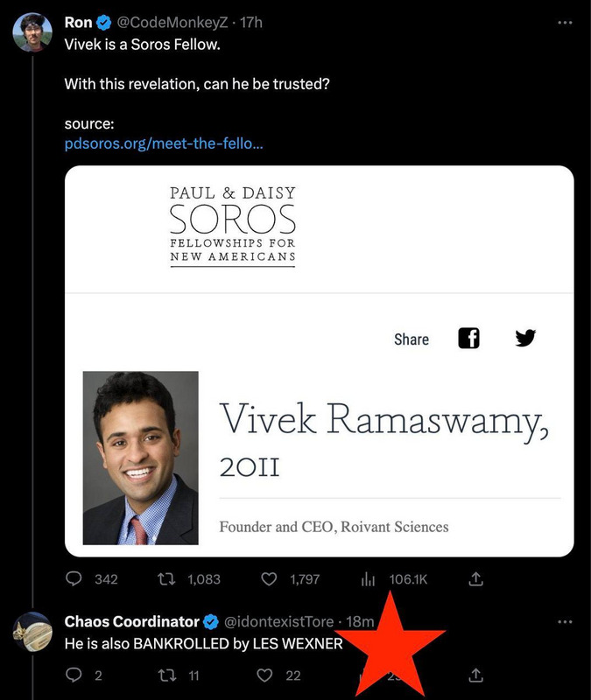Share Ron's tweet using the upload icon
591x700 pixels.
476,578
